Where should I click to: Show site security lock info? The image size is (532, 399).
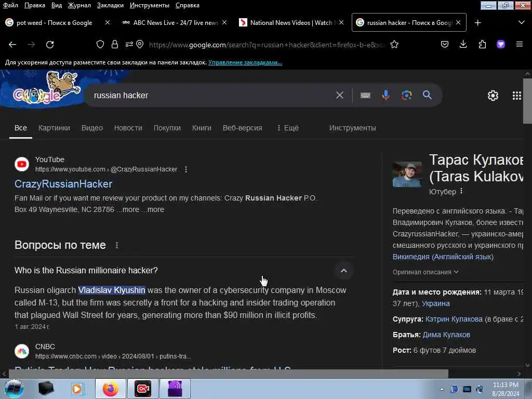click(115, 45)
